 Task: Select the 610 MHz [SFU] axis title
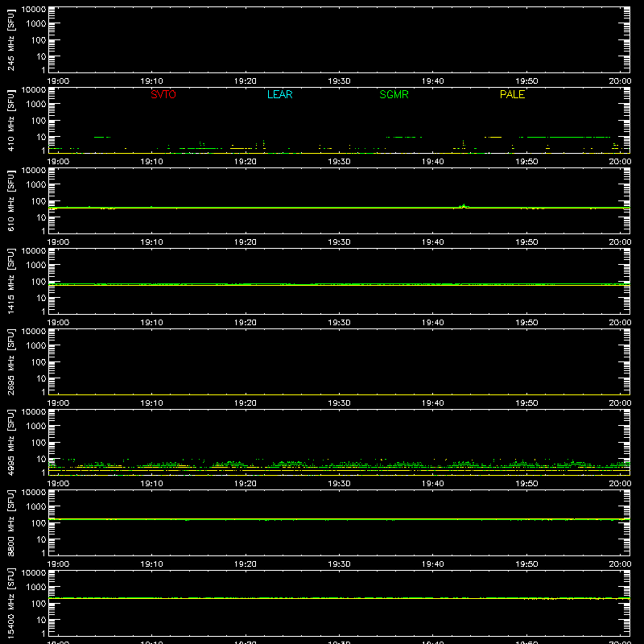[x=11, y=201]
